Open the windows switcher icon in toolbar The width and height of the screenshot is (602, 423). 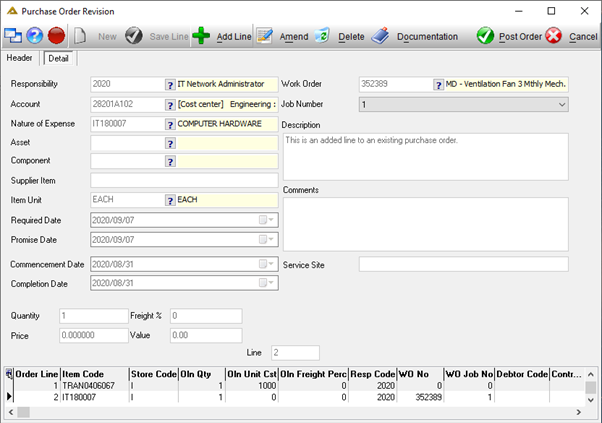pos(13,36)
